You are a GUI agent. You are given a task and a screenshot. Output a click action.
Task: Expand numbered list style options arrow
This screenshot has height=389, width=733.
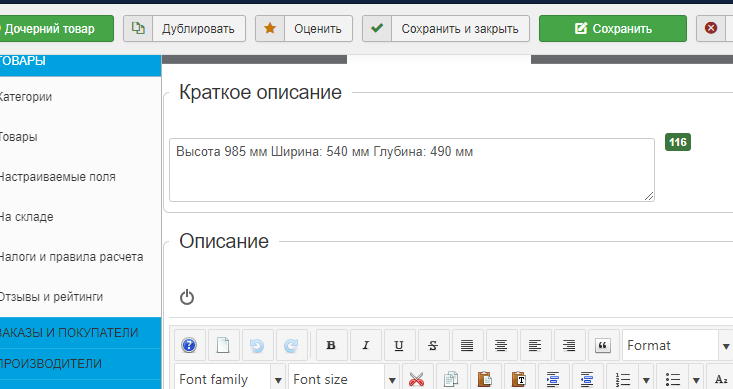coord(646,380)
